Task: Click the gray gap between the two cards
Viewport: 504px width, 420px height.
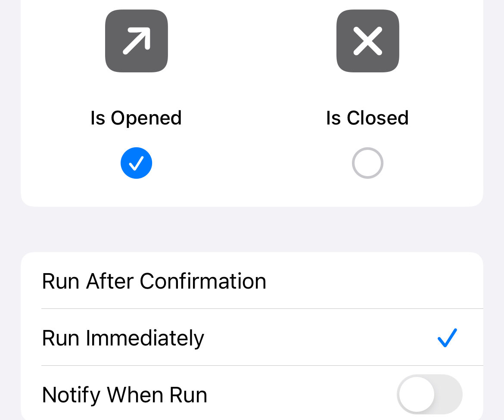Action: (252, 229)
